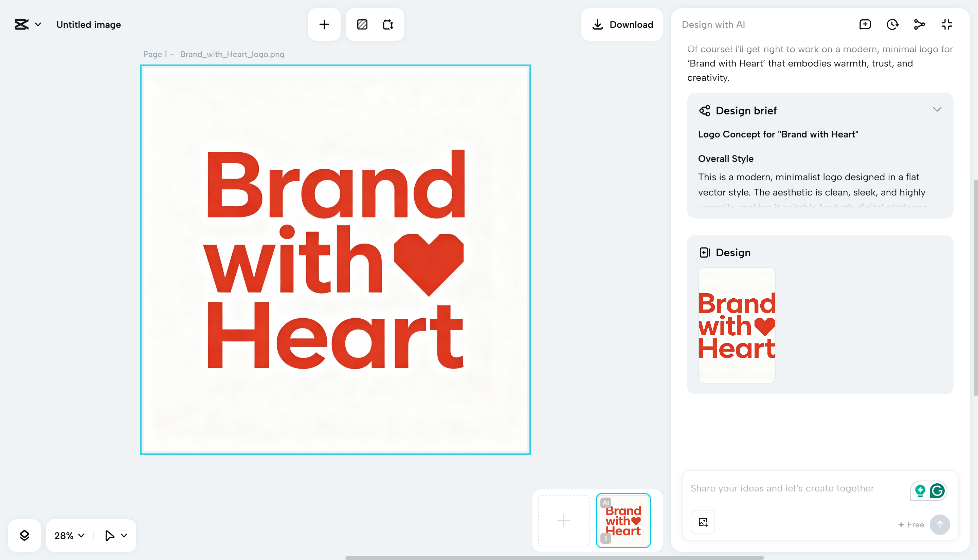
Task: Start a new chat in Design with AI
Action: point(865,24)
